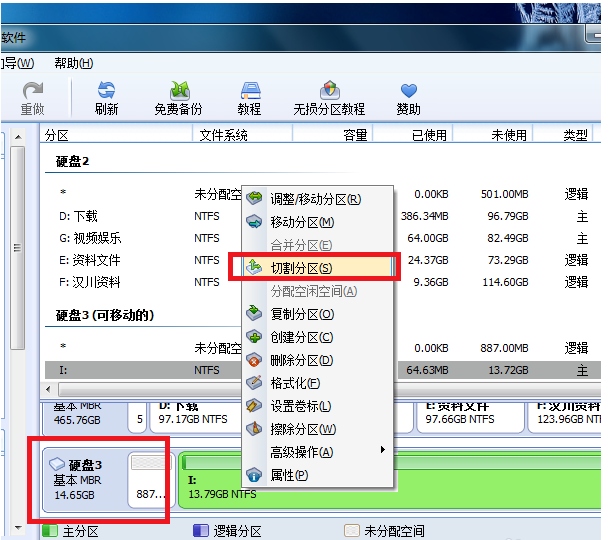Sort by the 容量 column header

coord(333,135)
